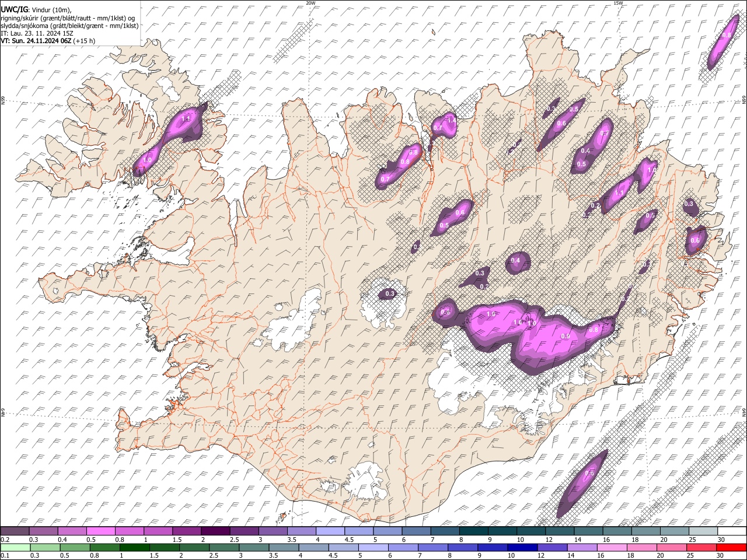
Task: Pick the red 25–30 legend swatch
Action: click(x=701, y=547)
